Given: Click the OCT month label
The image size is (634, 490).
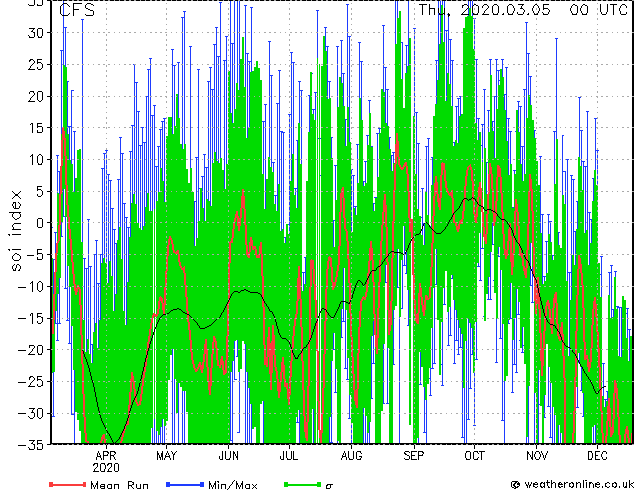Looking at the screenshot, I should tap(474, 456).
